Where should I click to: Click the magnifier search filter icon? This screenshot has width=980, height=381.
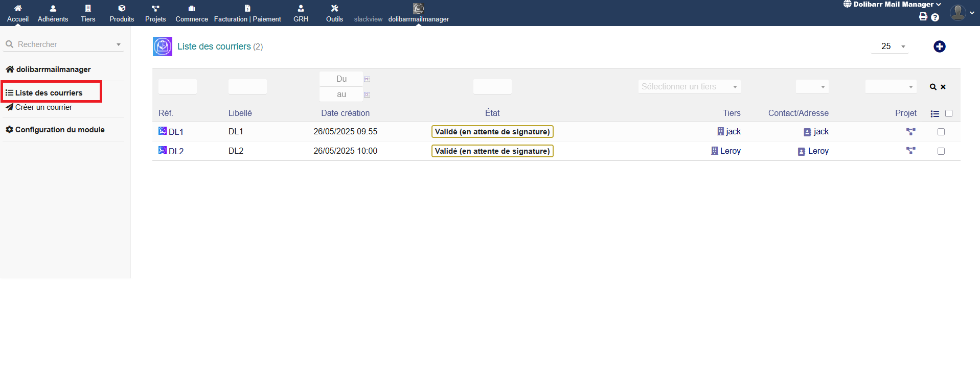[x=933, y=87]
